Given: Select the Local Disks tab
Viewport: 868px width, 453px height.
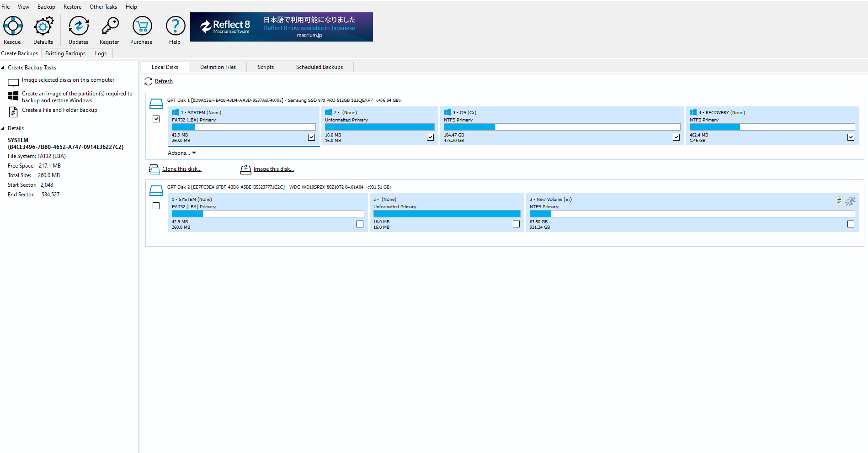Looking at the screenshot, I should [165, 67].
